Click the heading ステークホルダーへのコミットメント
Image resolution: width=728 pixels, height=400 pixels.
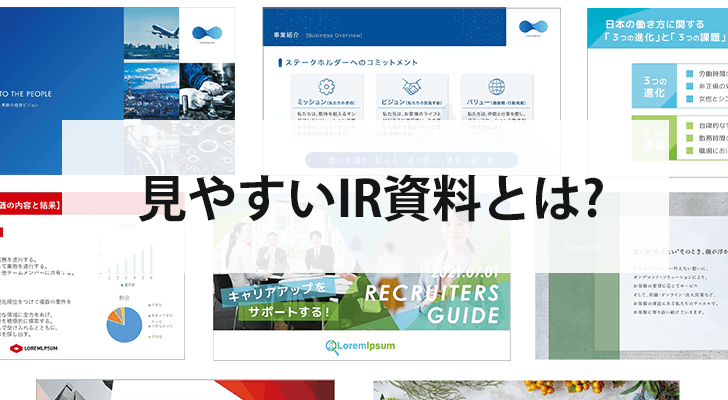351,63
